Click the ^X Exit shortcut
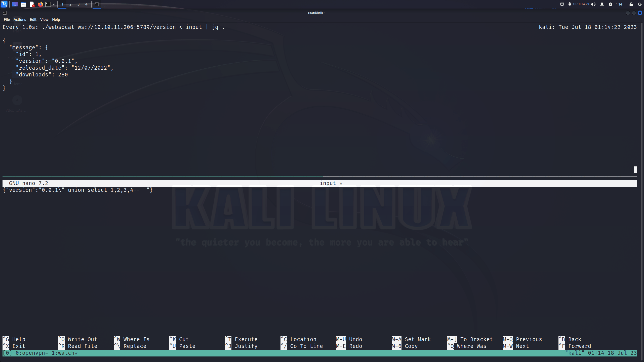This screenshot has width=644, height=362. (x=14, y=346)
